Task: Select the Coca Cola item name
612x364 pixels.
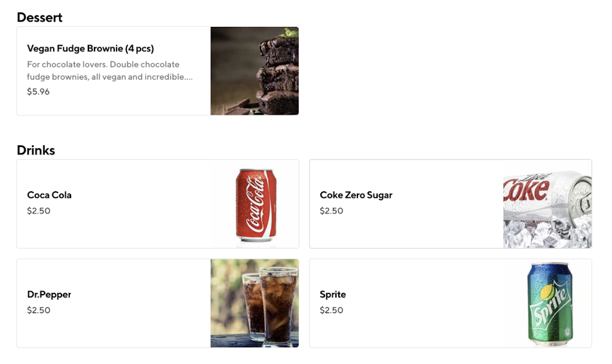Action: click(49, 195)
